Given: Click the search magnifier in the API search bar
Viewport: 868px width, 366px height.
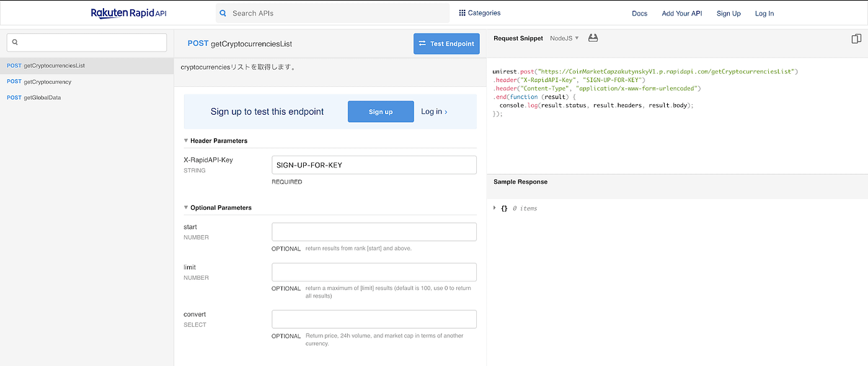Looking at the screenshot, I should tap(223, 12).
